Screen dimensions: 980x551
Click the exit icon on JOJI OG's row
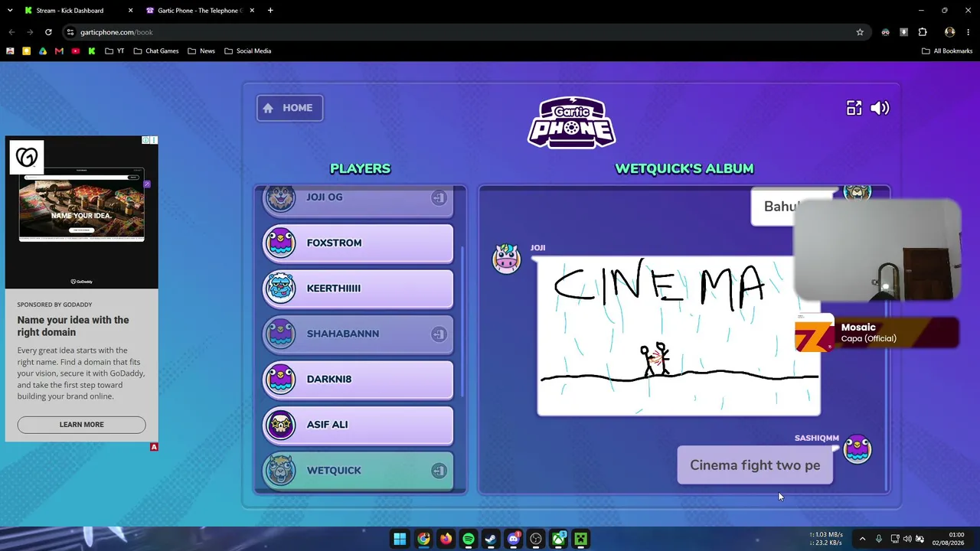point(439,197)
